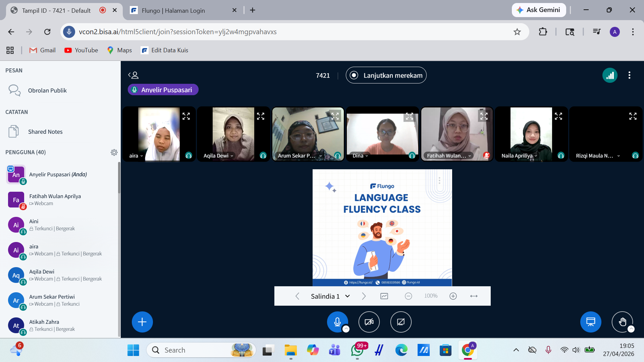644x362 pixels.
Task: Click the 100% zoom level reset
Action: pos(431,296)
